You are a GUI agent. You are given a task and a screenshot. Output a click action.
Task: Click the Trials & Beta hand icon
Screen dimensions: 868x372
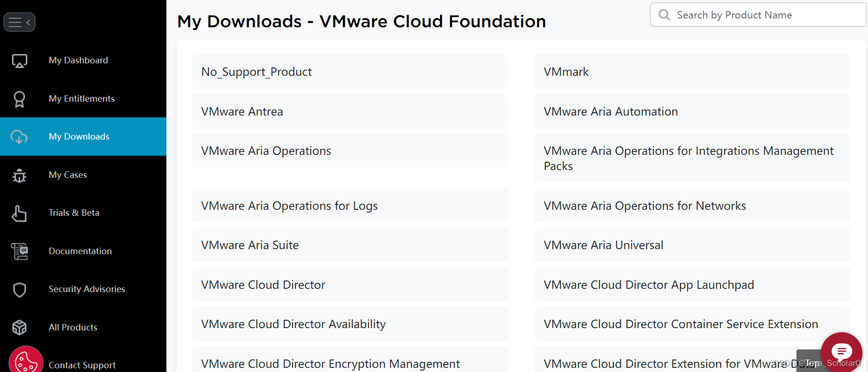coord(19,213)
